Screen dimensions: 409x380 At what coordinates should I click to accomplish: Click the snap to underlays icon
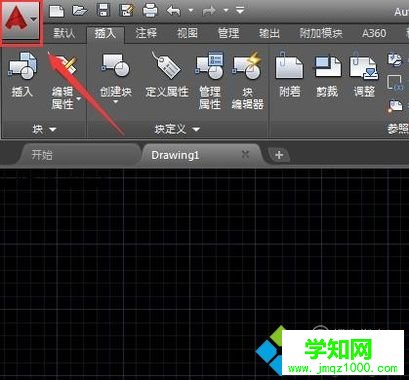click(x=395, y=107)
